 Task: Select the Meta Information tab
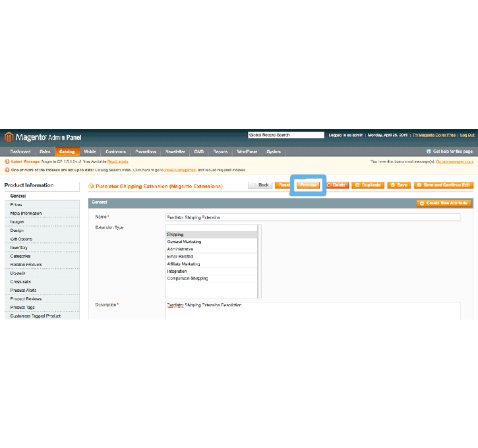pos(42,213)
